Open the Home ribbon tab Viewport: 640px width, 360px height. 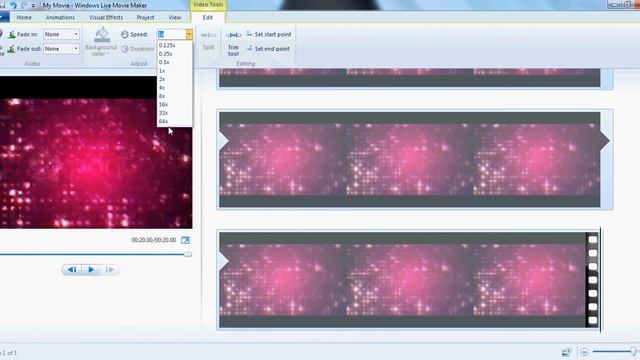click(x=24, y=18)
